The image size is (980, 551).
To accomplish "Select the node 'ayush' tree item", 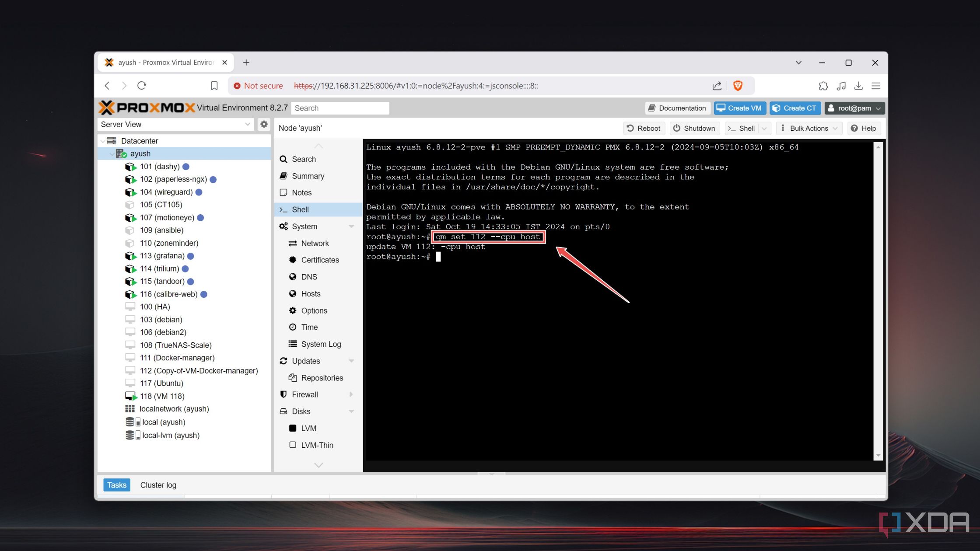I will tap(139, 153).
